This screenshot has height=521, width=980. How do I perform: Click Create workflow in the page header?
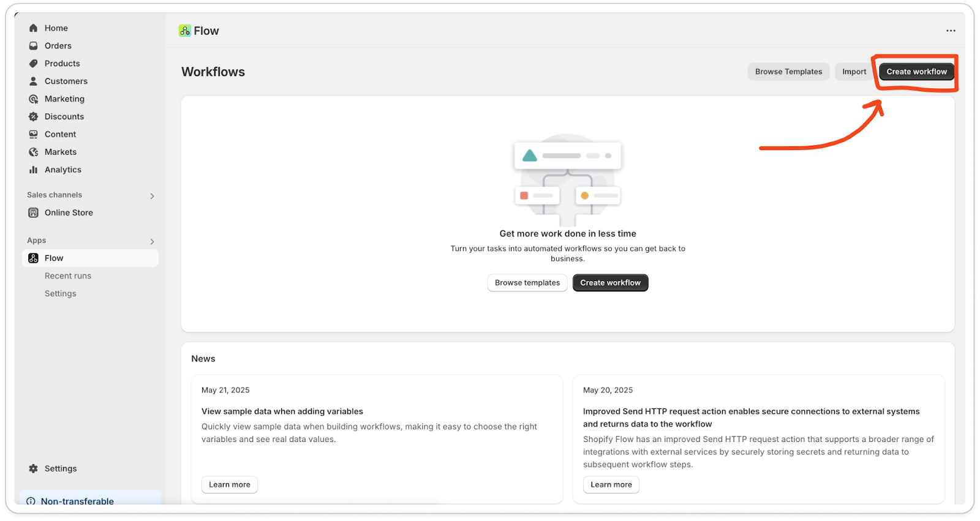pos(917,72)
